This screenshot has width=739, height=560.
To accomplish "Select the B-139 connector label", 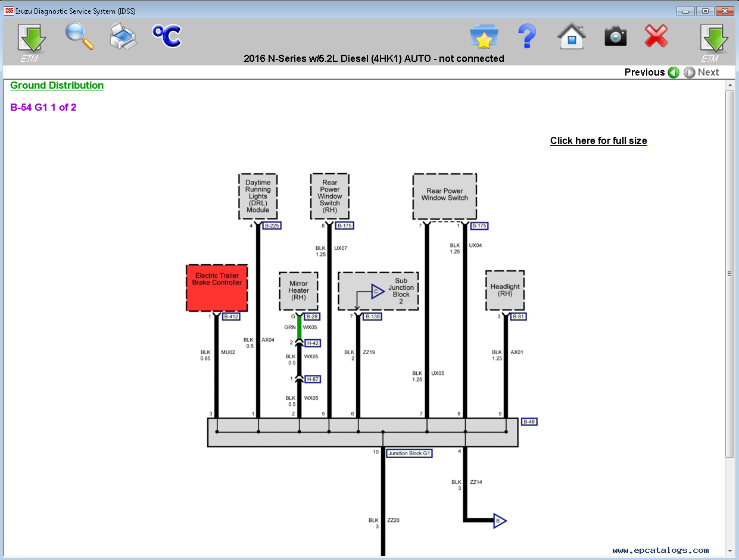I will (373, 317).
